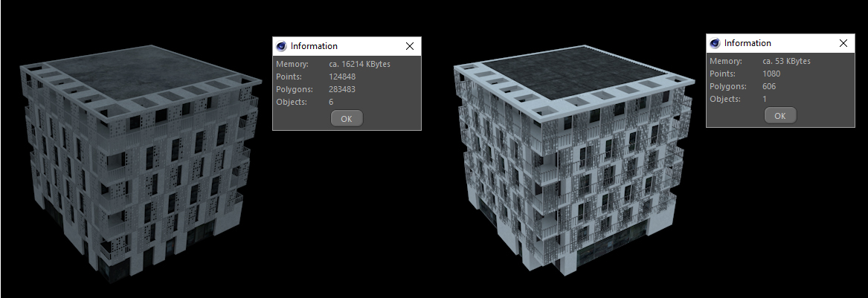Click the "Memory:" label in the left dialog
This screenshot has height=298, width=868.
click(x=292, y=64)
